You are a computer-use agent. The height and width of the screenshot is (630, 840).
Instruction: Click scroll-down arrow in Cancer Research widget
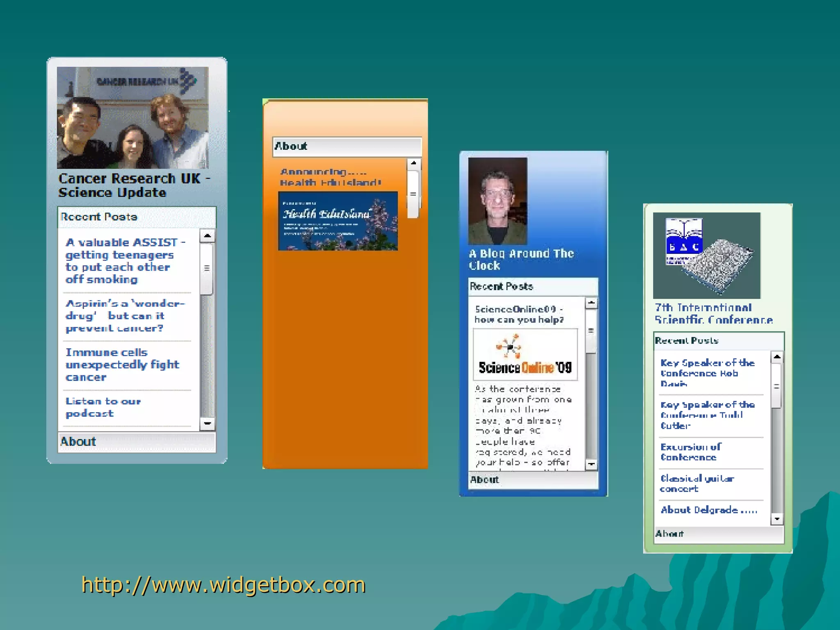(x=207, y=423)
